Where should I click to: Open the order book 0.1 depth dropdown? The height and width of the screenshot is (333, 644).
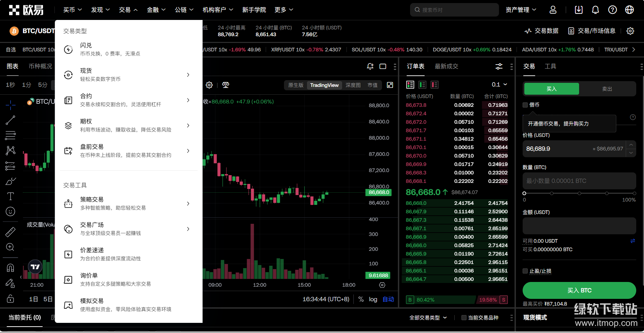499,85
